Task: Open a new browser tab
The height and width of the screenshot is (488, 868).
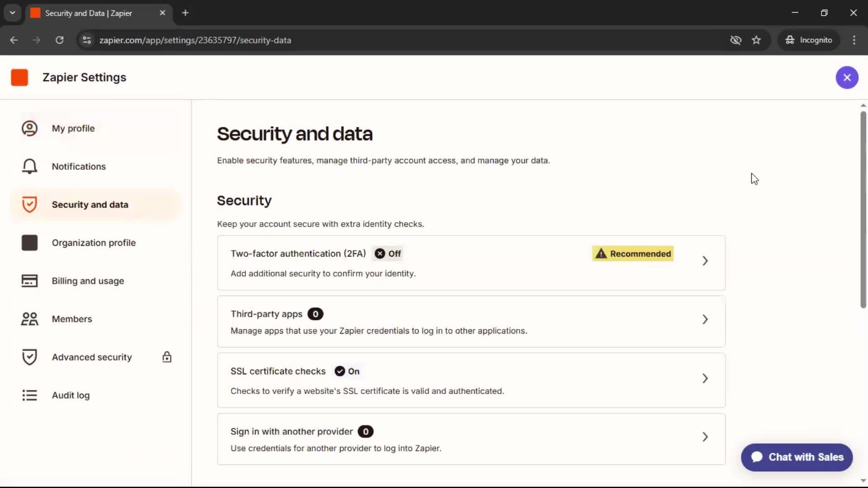Action: (185, 13)
